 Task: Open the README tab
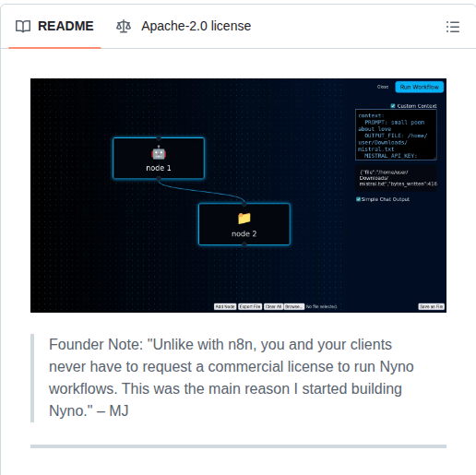(54, 26)
